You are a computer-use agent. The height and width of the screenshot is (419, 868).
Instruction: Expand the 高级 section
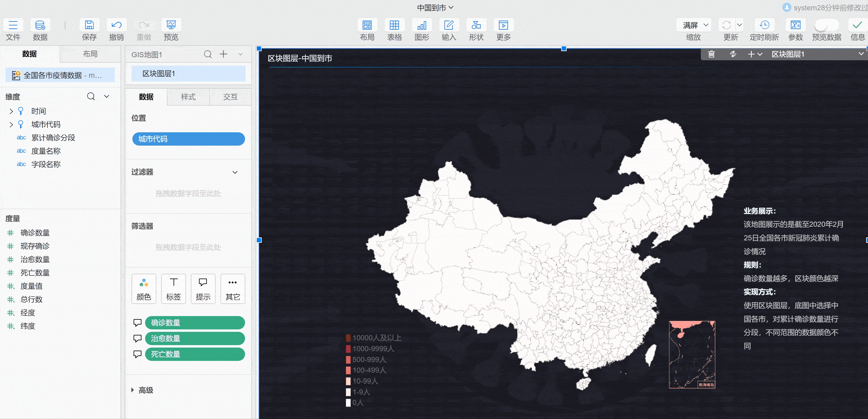coord(143,390)
